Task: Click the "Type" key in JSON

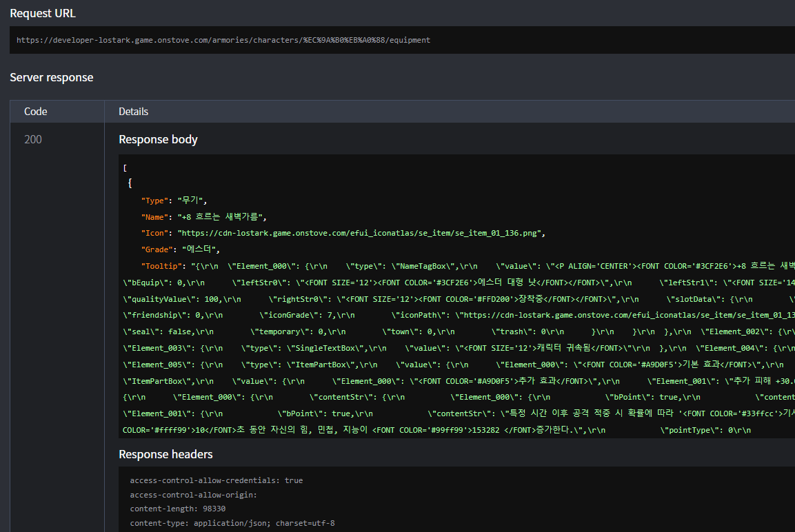Action: click(x=154, y=201)
